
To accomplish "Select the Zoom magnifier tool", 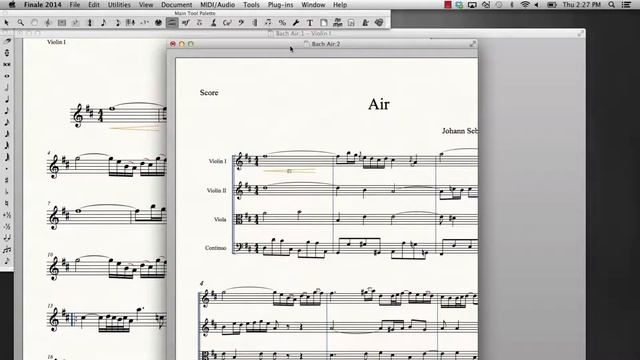I will 20,22.
